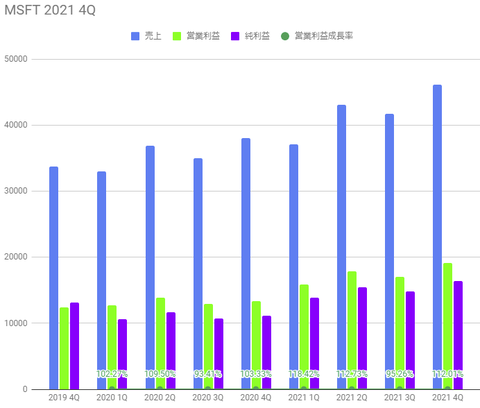
Task: Select the blue 売上 bar for 2021 3Q
Action: [x=389, y=252]
